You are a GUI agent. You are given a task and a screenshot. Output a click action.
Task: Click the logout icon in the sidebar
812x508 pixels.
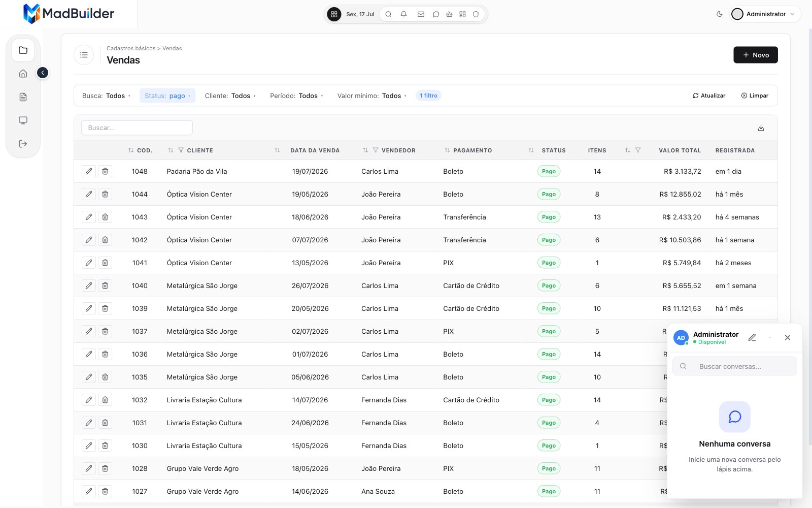pyautogui.click(x=23, y=144)
